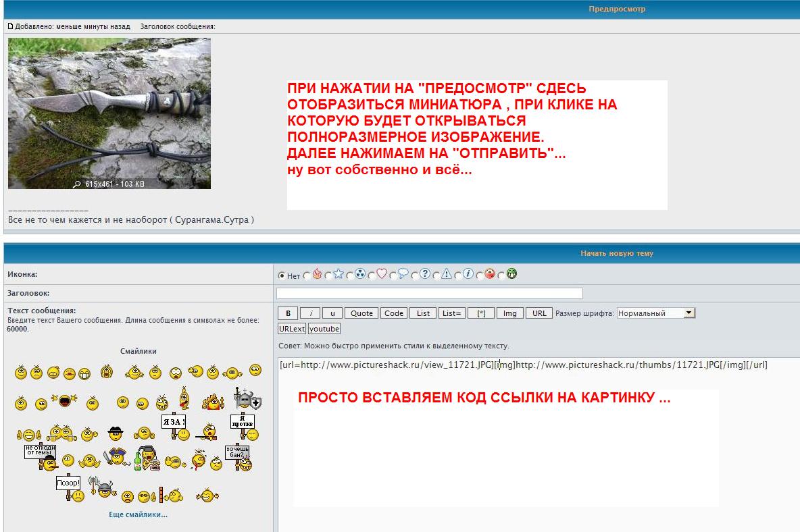Insert the wide open mouth laughing smiley
800x532 pixels.
coord(65,400)
